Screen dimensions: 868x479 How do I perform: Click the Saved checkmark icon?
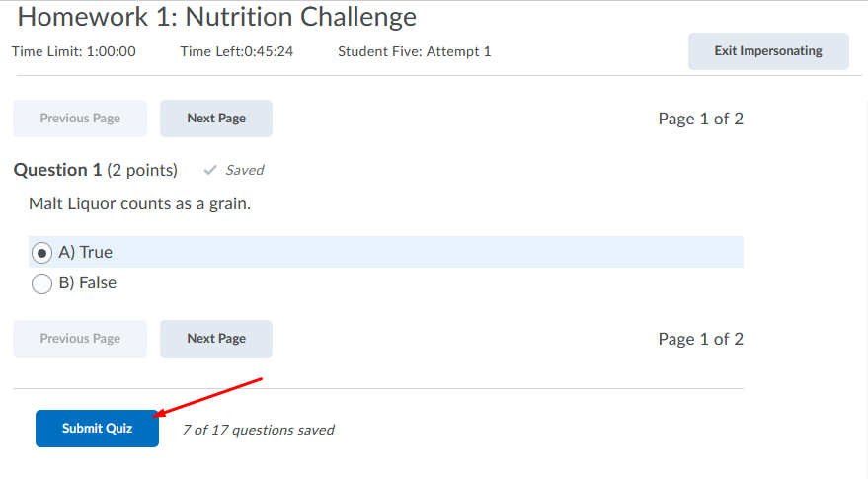[x=209, y=170]
